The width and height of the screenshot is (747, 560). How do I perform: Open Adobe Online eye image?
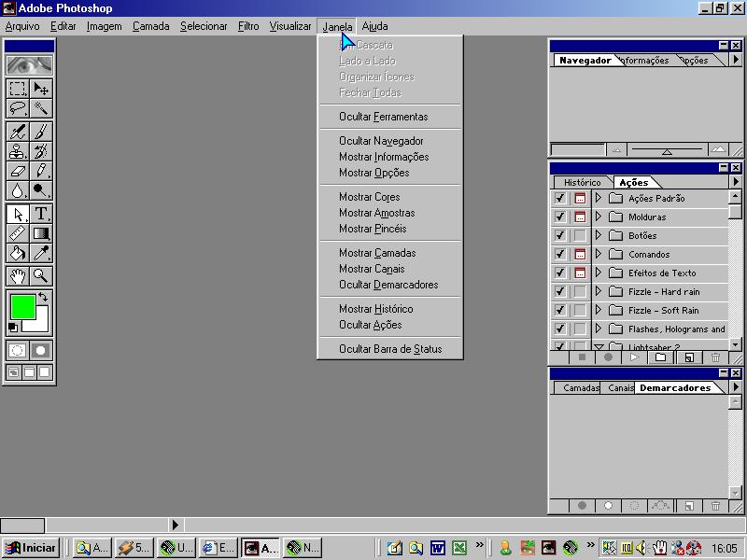click(30, 64)
